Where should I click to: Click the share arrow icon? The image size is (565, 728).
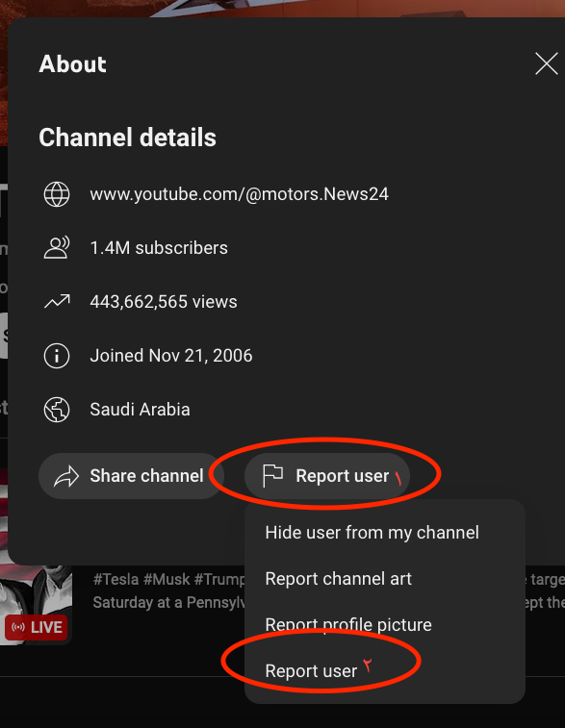(66, 476)
